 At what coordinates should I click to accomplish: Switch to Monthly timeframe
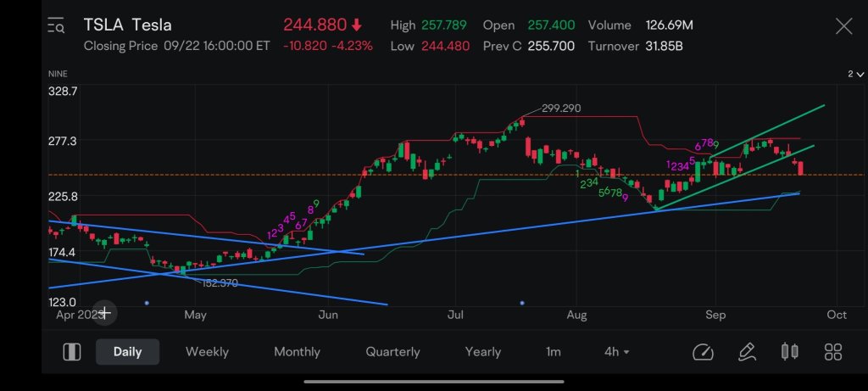(298, 352)
